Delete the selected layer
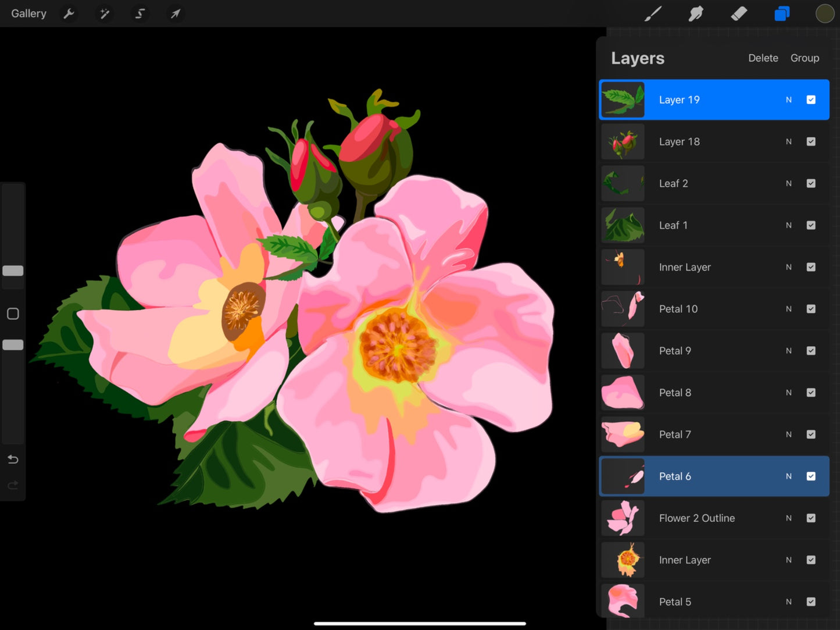The image size is (840, 630). click(x=763, y=58)
